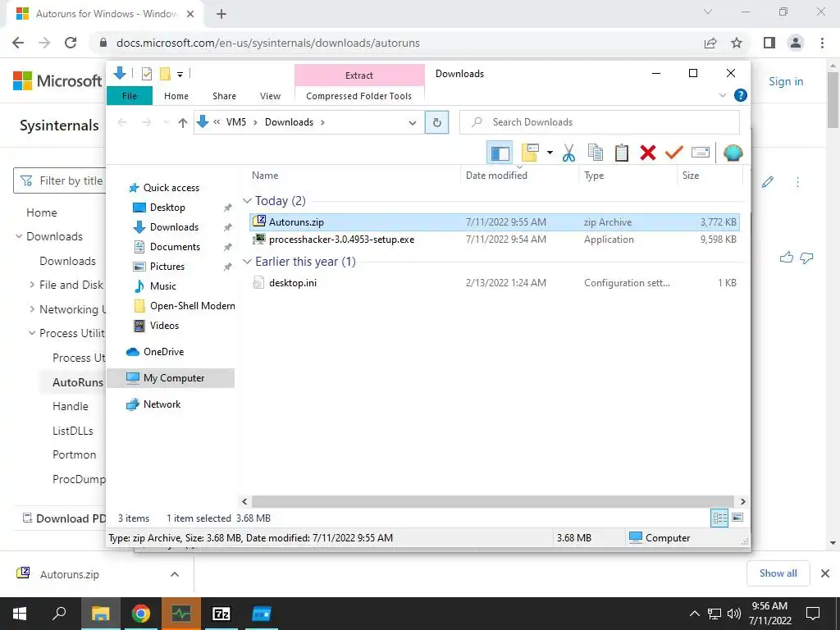Open Customize Quick Access Toolbar dropdown
Viewport: 840px width, 630px height.
click(x=180, y=75)
